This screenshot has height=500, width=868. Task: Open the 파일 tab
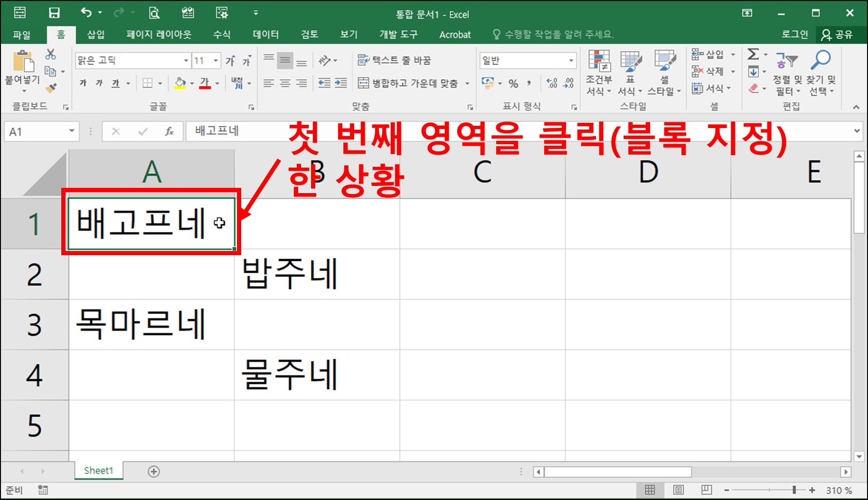22,35
